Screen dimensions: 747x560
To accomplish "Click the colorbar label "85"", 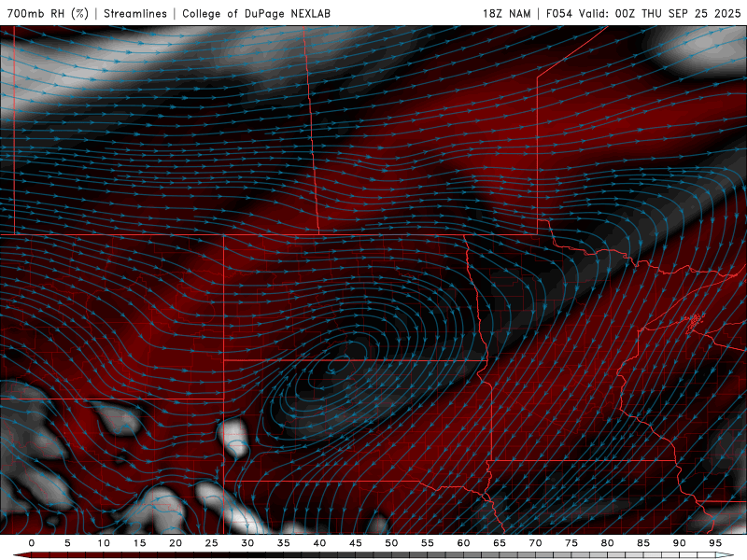I will tap(643, 543).
